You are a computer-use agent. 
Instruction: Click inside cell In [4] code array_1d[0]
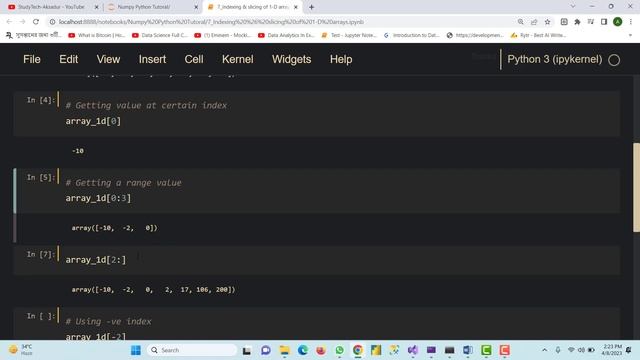click(x=93, y=121)
